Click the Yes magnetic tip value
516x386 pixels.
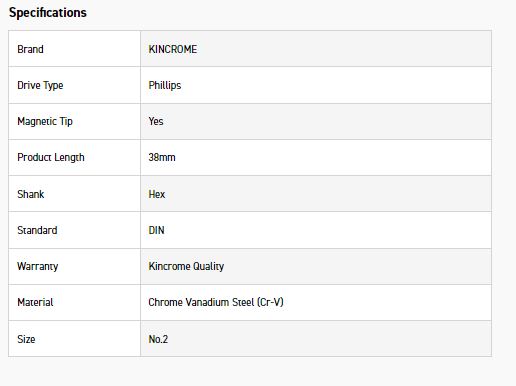pos(156,121)
